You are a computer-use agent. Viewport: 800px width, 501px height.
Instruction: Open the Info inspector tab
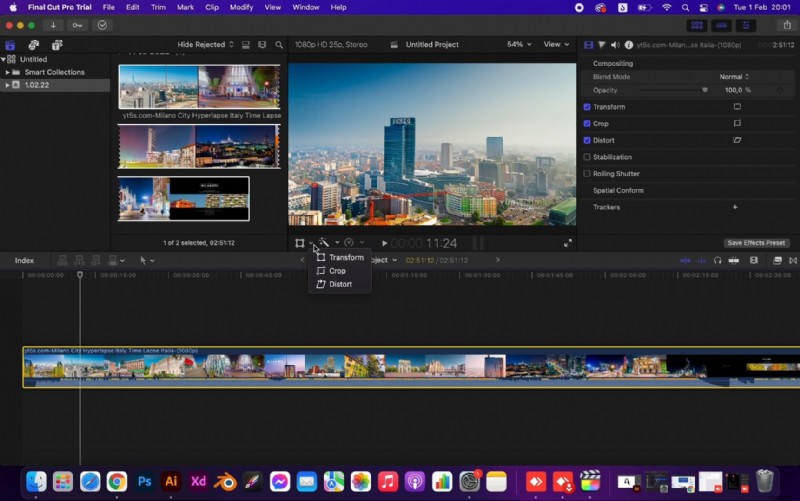pos(629,45)
